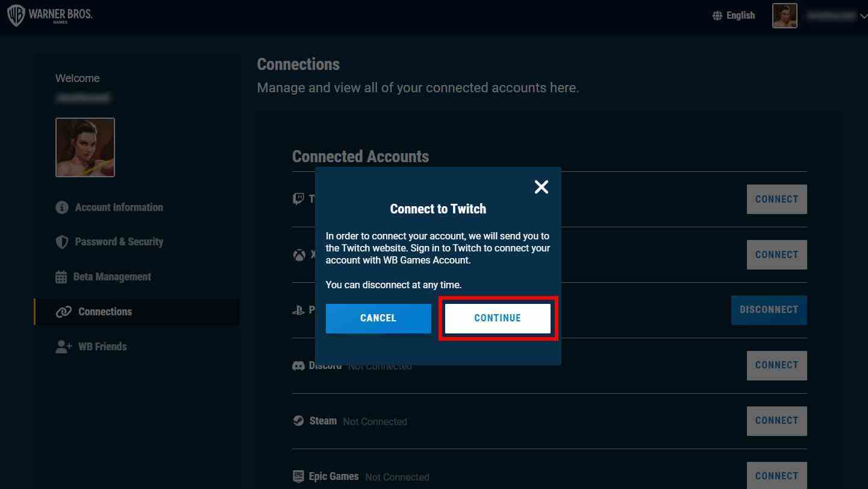This screenshot has width=868, height=489.
Task: Click Steam's Not Connected status text
Action: [x=375, y=421]
